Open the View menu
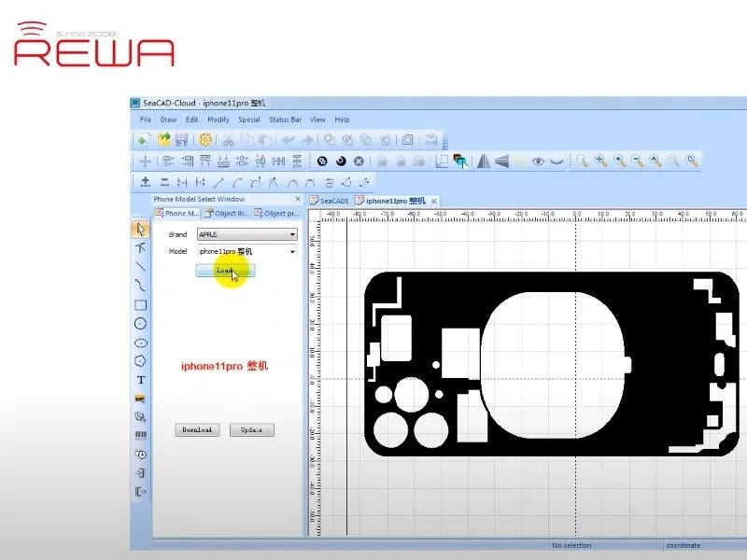Image resolution: width=747 pixels, height=560 pixels. (x=317, y=119)
